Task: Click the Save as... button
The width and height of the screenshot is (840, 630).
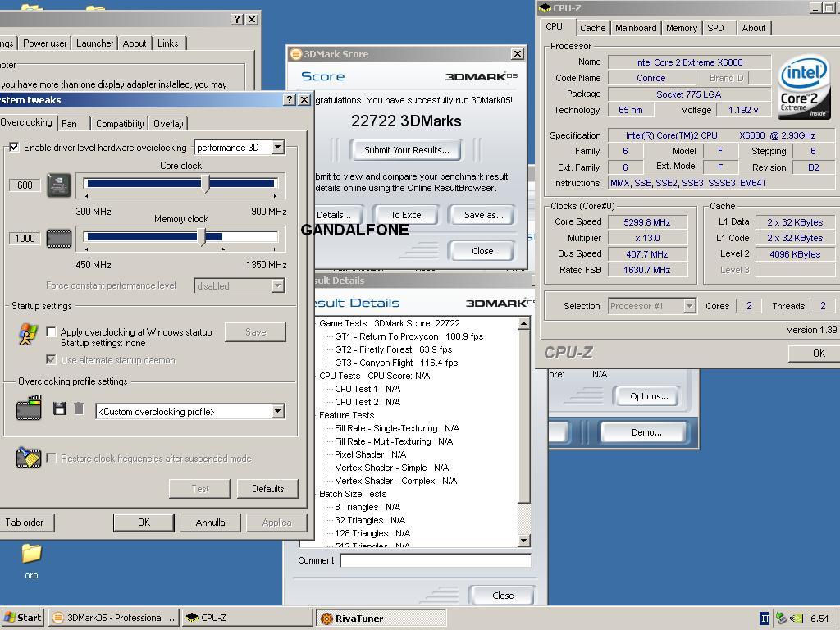Action: pyautogui.click(x=483, y=215)
